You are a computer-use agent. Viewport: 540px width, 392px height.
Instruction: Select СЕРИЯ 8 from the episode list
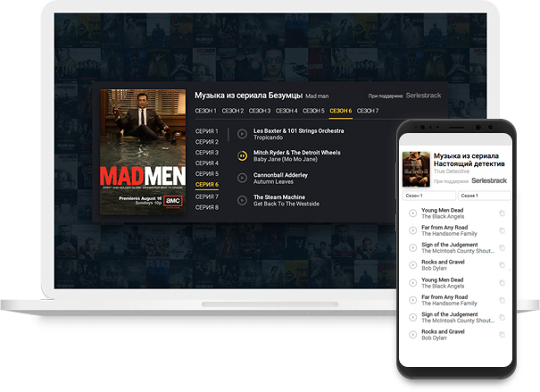pyautogui.click(x=206, y=207)
